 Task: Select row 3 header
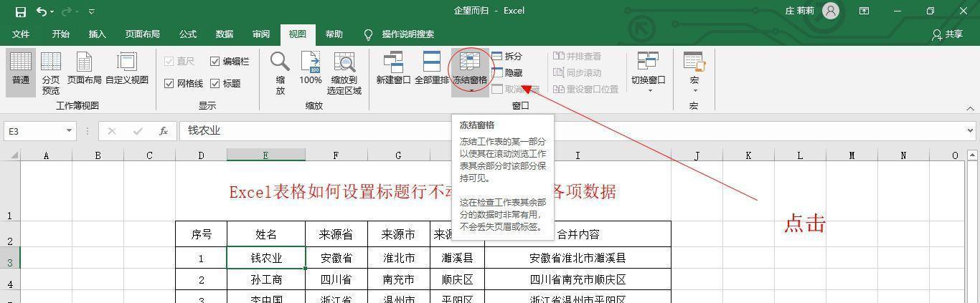[x=10, y=259]
